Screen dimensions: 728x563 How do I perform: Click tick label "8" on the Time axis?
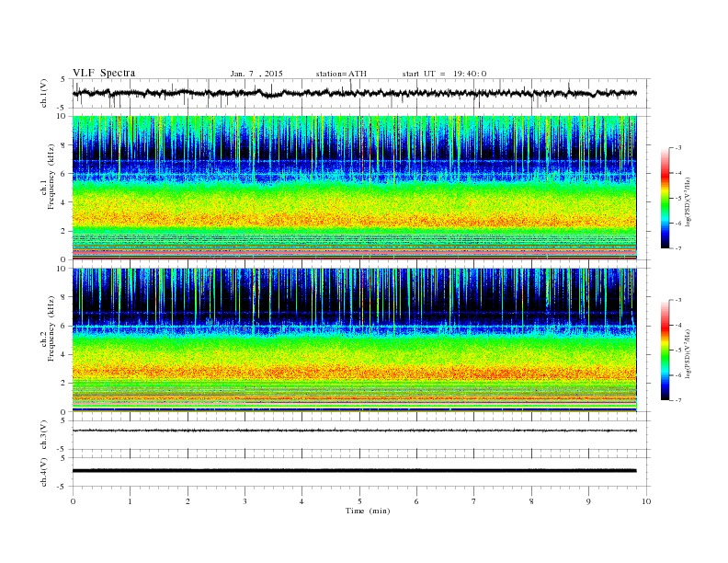click(531, 501)
